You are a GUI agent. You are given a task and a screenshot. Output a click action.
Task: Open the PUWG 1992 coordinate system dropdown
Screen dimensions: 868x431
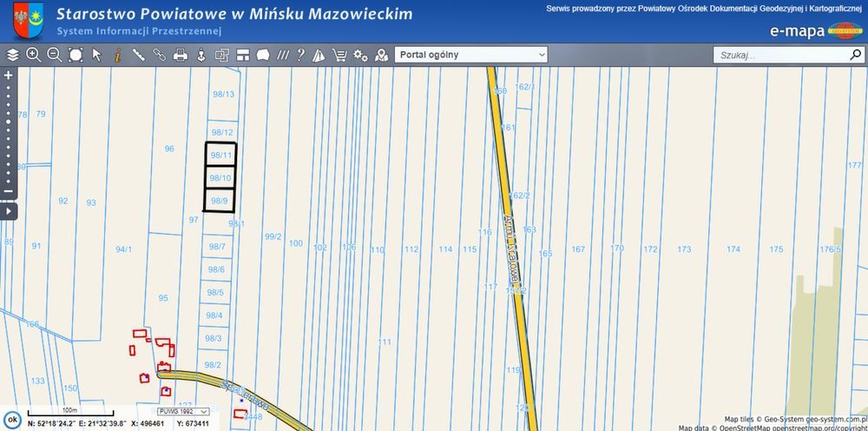[x=183, y=411]
